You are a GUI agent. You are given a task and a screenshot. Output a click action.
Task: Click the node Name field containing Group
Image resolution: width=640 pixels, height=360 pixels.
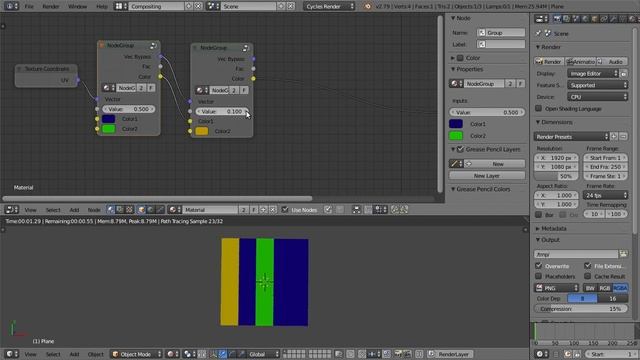(501, 33)
